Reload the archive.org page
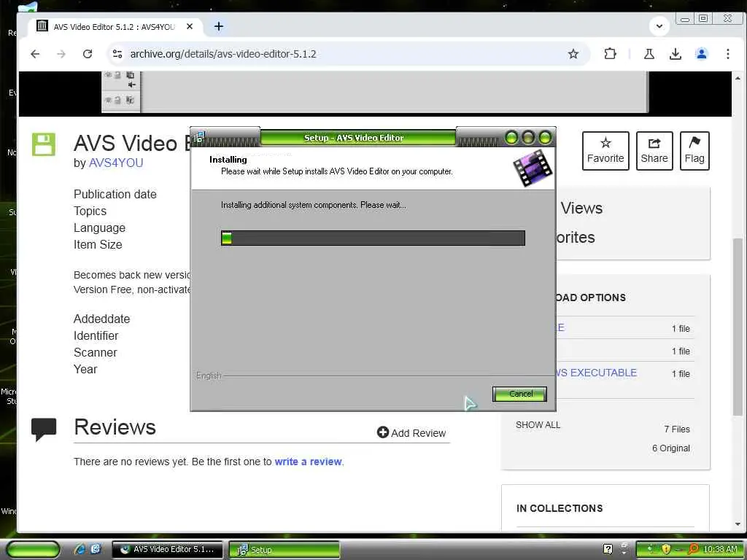Viewport: 747px width, 560px height. coord(88,54)
